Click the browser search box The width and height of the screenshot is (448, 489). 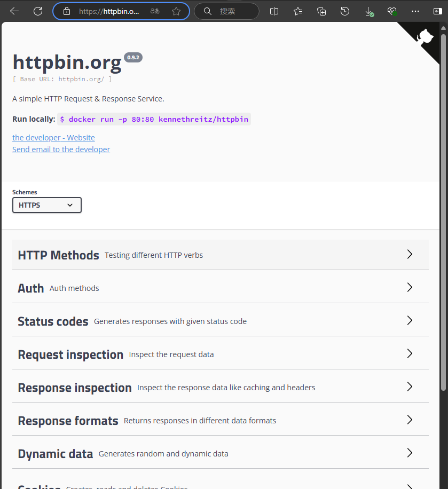pos(226,11)
